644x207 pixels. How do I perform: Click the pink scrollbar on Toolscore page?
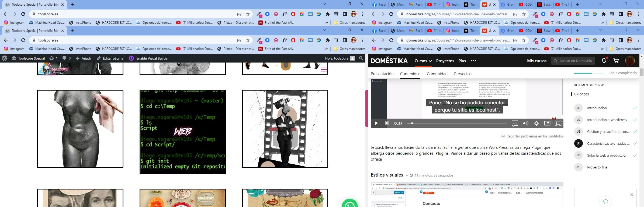tap(366, 108)
